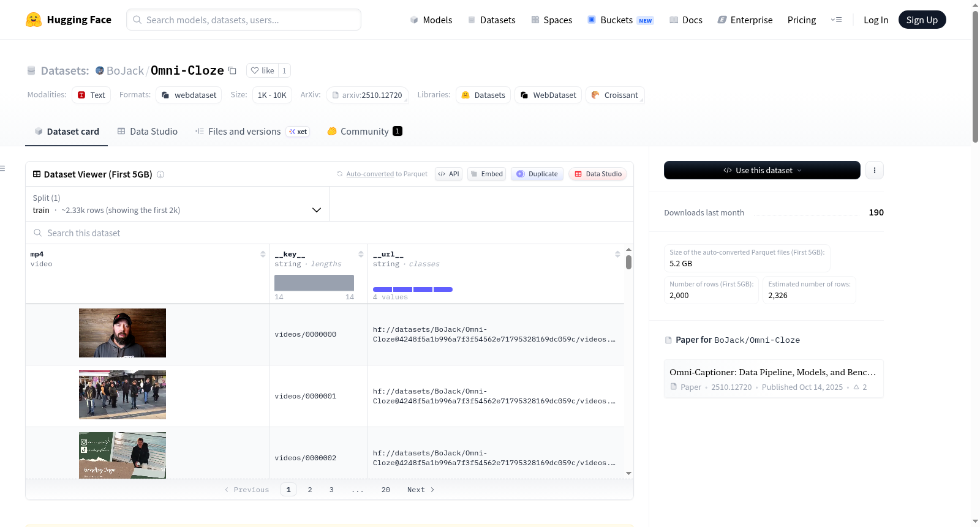Viewport: 980px width, 527px height.
Task: Jump to page 3 of the dataset
Action: [331, 490]
